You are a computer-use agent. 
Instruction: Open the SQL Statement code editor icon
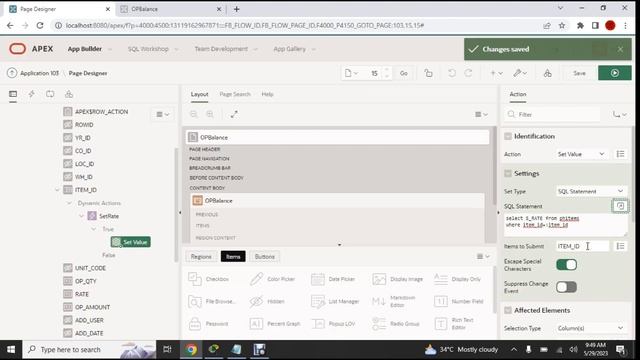click(x=620, y=206)
